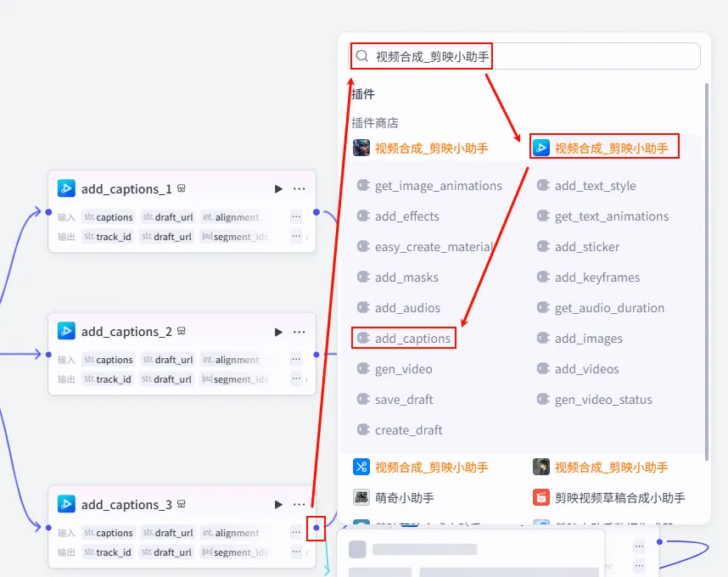
Task: Click the alignment input tag in add_captions_2
Action: click(x=231, y=359)
